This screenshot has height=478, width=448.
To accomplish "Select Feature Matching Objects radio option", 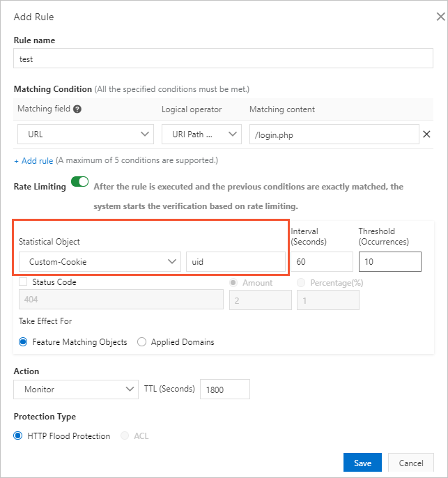I will [23, 342].
